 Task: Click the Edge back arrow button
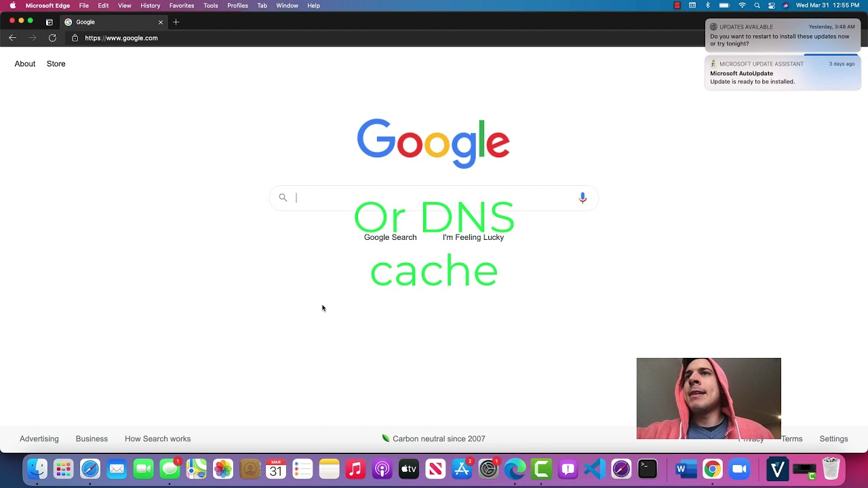12,38
